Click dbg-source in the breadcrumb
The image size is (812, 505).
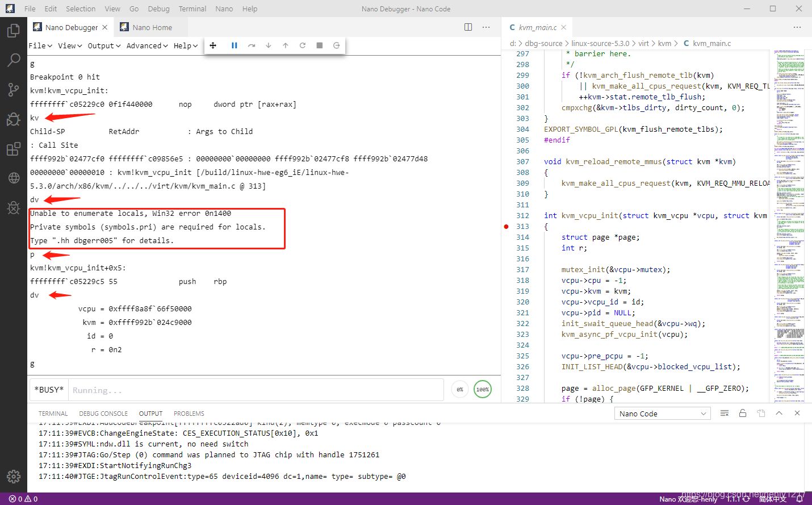[543, 43]
